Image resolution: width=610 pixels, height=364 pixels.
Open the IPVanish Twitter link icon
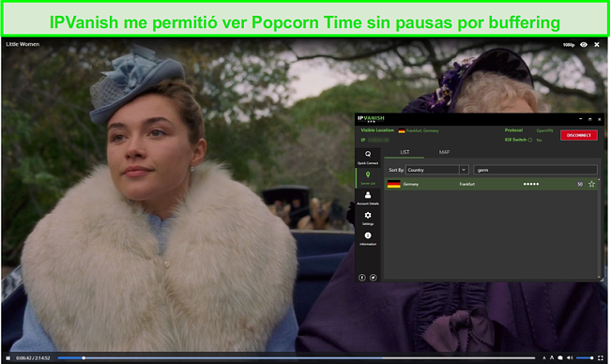tap(374, 278)
